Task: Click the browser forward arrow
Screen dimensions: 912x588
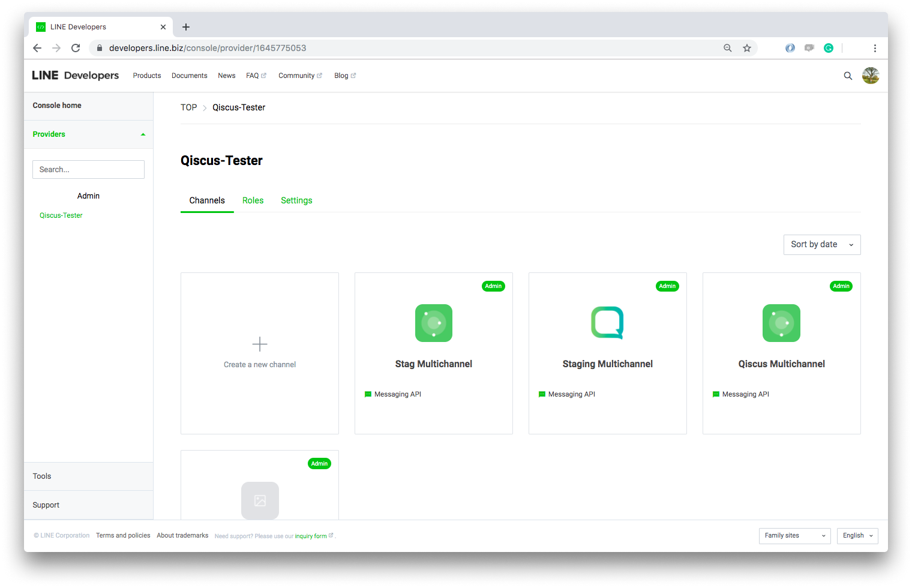Action: point(56,48)
